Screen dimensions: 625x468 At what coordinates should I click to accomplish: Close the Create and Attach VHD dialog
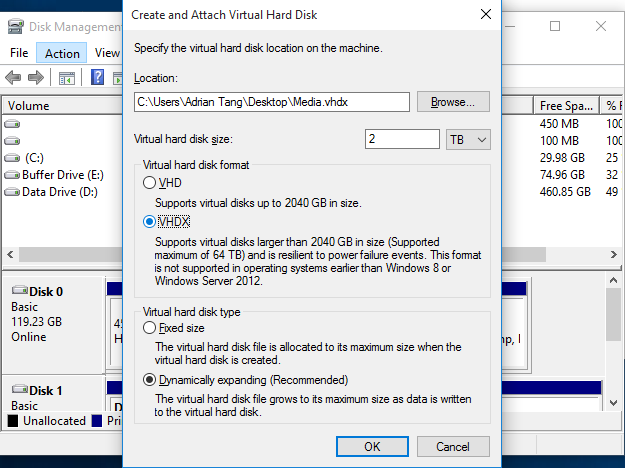(485, 15)
